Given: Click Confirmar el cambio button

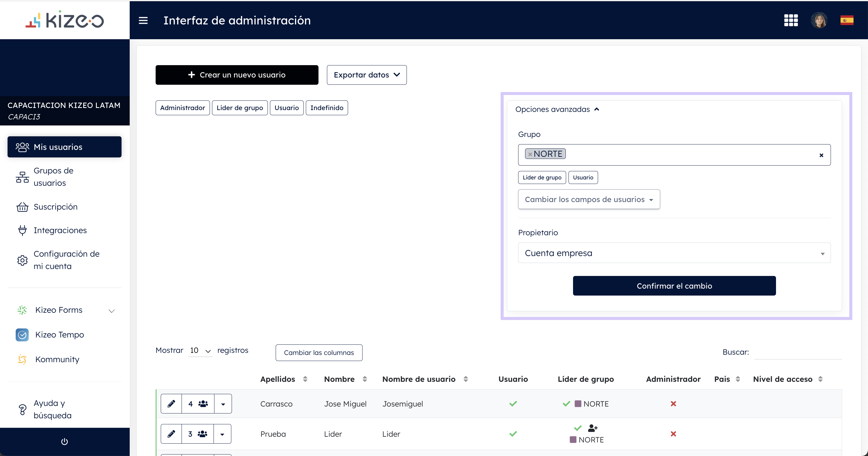Looking at the screenshot, I should click(x=675, y=285).
